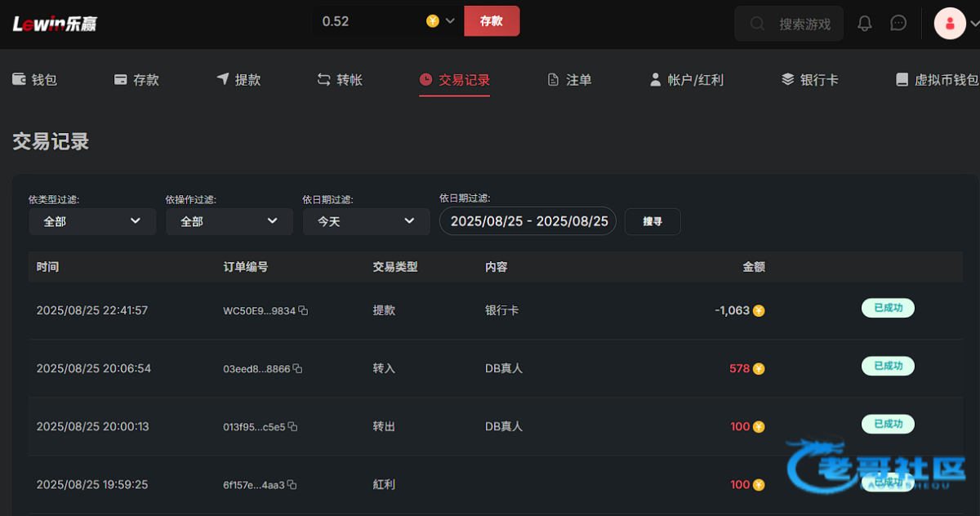Click the 搜寻 search button

(653, 221)
